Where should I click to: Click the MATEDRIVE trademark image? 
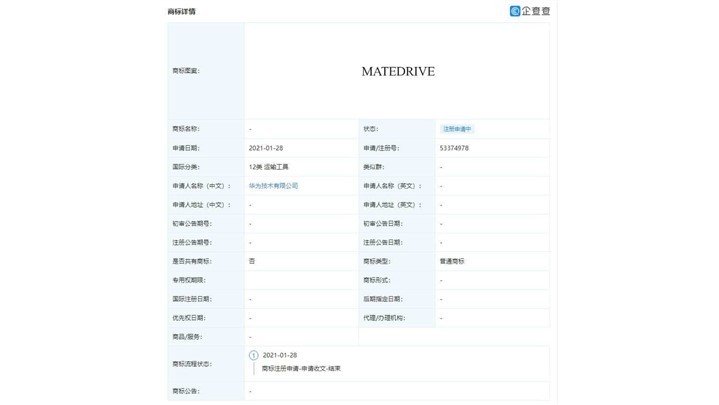coord(397,72)
